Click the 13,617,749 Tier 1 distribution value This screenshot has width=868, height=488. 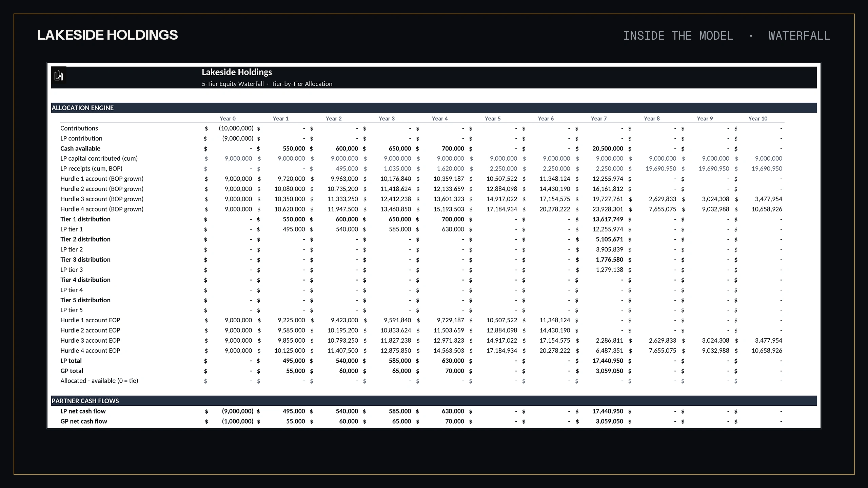tap(608, 219)
